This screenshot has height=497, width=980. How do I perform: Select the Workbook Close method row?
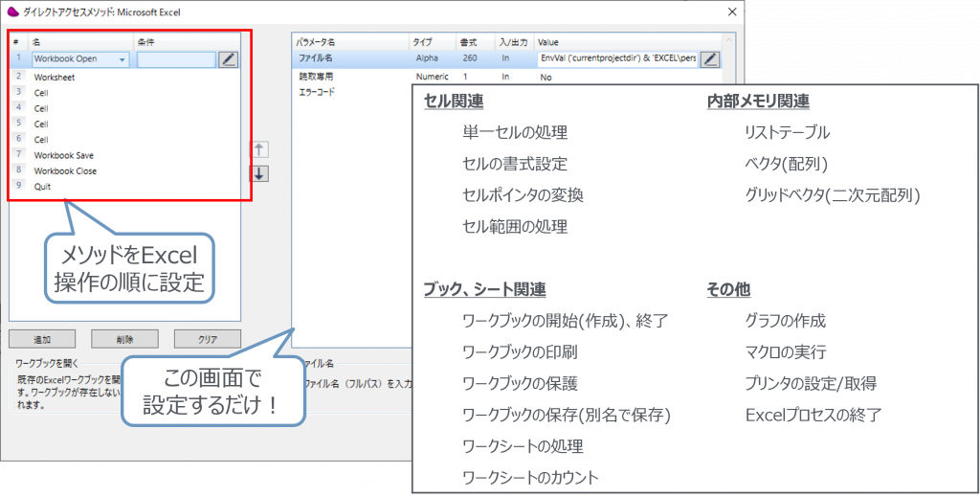[x=64, y=170]
